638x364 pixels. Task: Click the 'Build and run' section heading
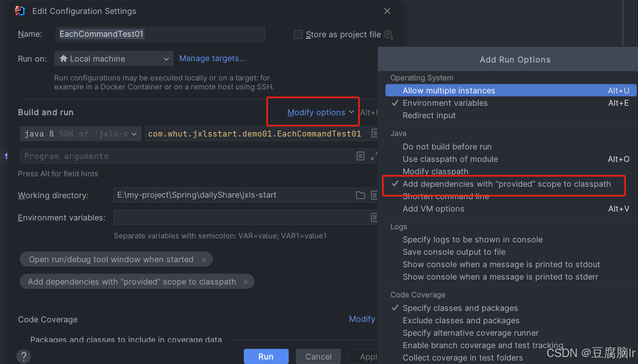pyautogui.click(x=46, y=112)
